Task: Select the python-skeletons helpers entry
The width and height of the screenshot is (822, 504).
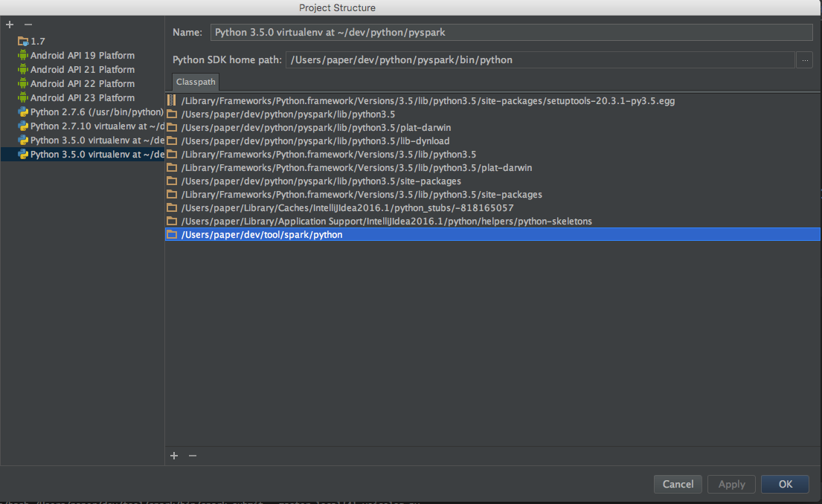Action: coord(492,221)
